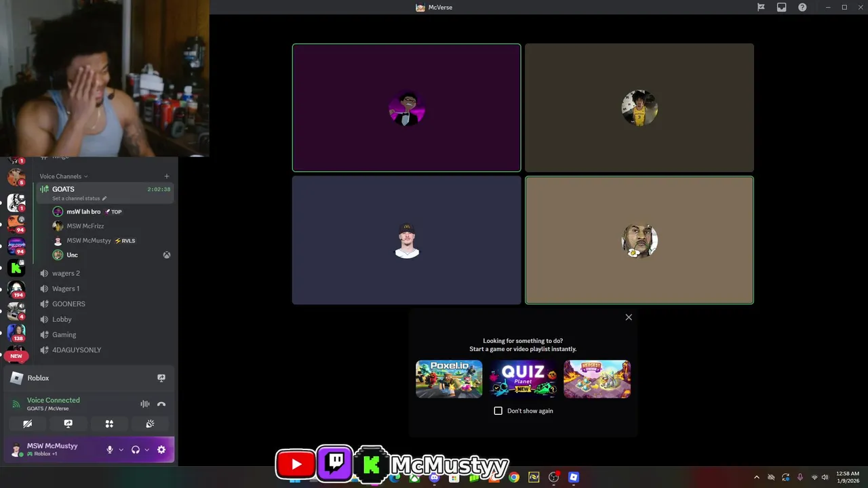The image size is (868, 488).
Task: Open the volume tray icon
Action: click(x=825, y=477)
